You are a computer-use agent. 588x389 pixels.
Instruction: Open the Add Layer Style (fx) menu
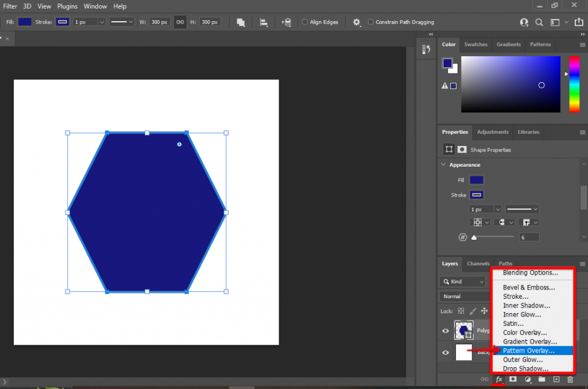click(x=498, y=379)
